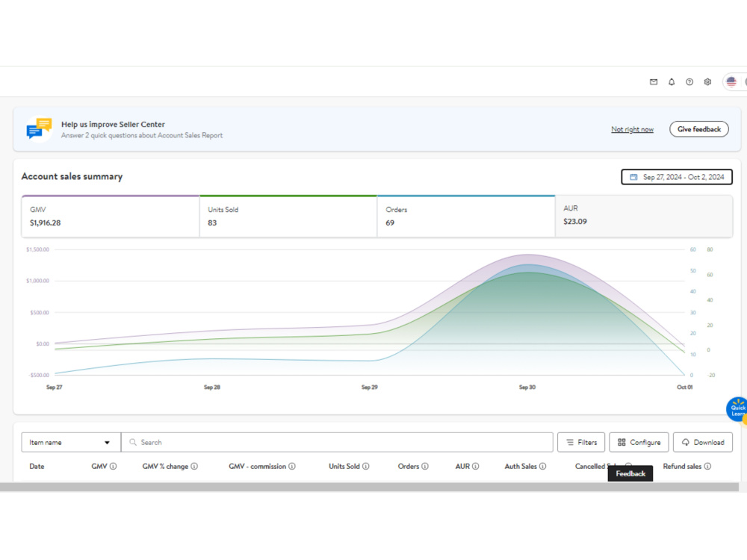Open the Configure columns button
Screen dimensions: 747x560
pyautogui.click(x=639, y=442)
